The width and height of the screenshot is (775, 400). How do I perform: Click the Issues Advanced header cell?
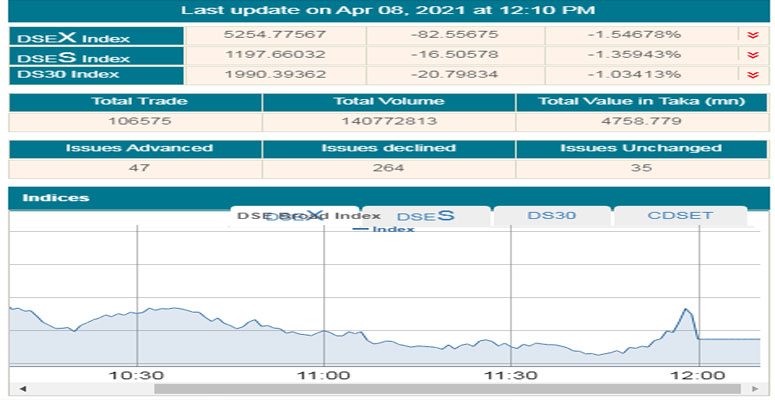(135, 148)
